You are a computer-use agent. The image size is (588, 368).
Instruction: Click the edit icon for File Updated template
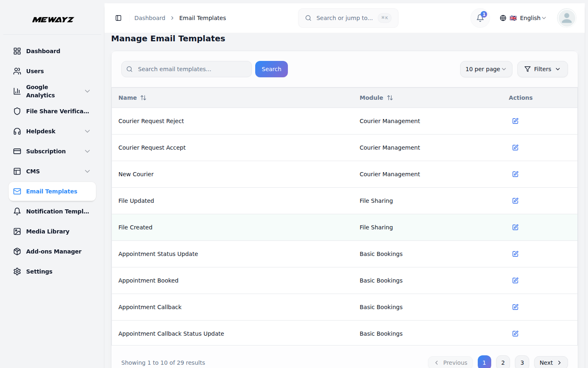point(515,200)
